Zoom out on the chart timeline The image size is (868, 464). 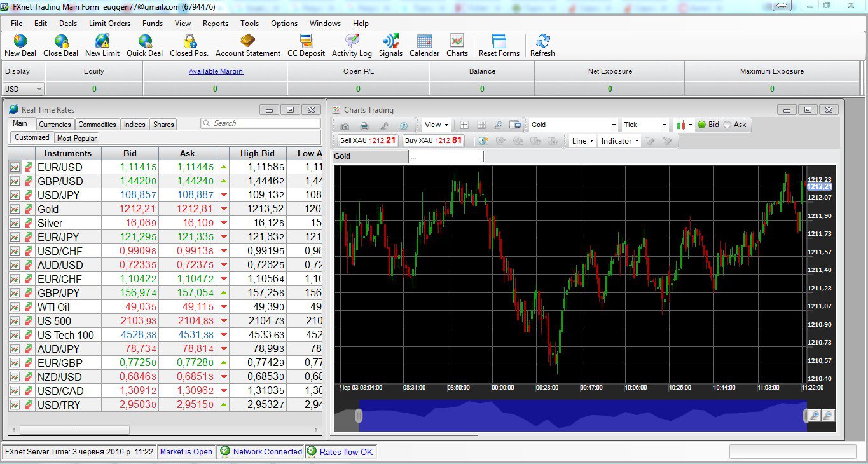pos(828,416)
